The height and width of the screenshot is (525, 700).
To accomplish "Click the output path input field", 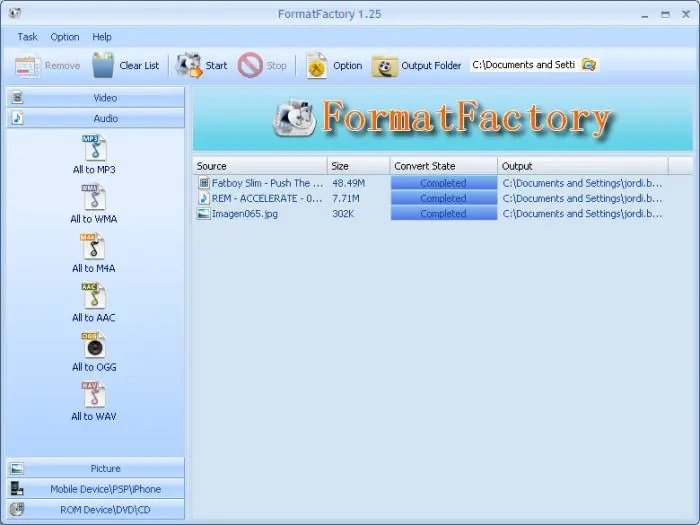I will tap(525, 65).
